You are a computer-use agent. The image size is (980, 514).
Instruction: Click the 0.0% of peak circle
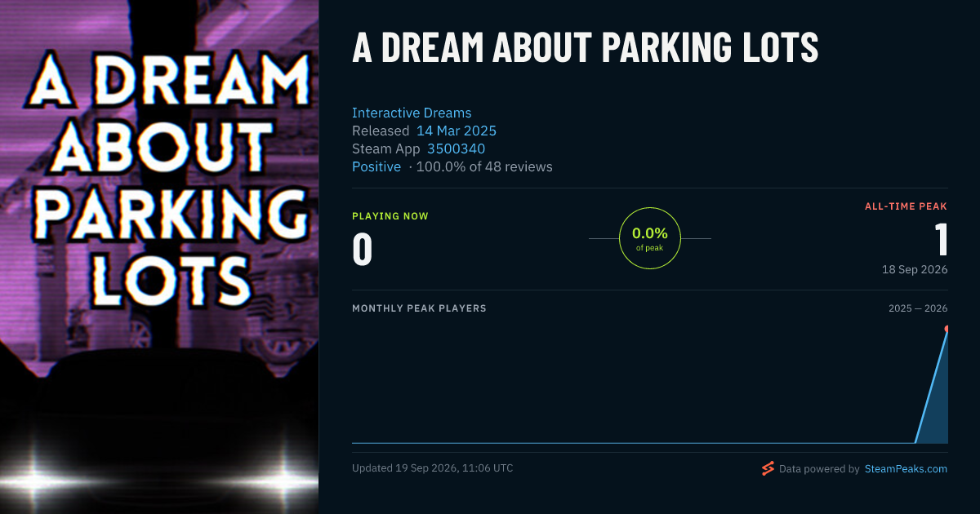tap(650, 238)
